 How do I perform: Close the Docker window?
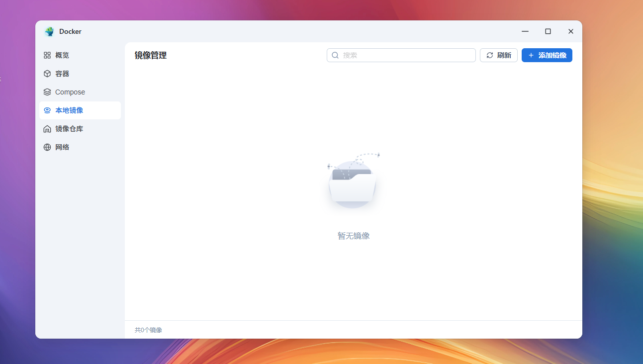click(571, 31)
